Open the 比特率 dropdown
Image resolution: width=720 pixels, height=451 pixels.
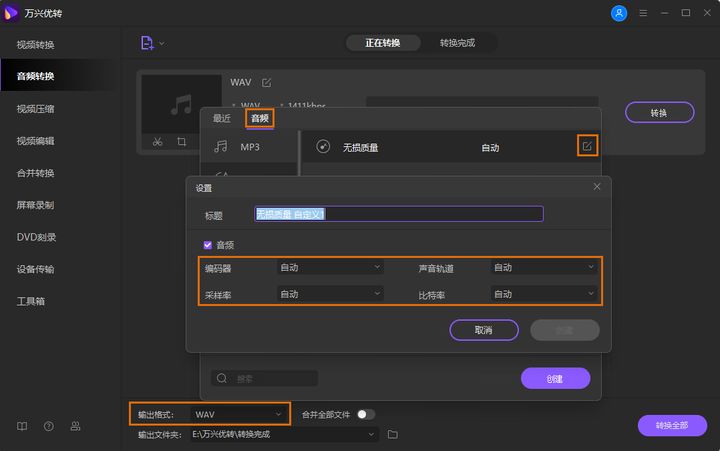click(x=544, y=294)
